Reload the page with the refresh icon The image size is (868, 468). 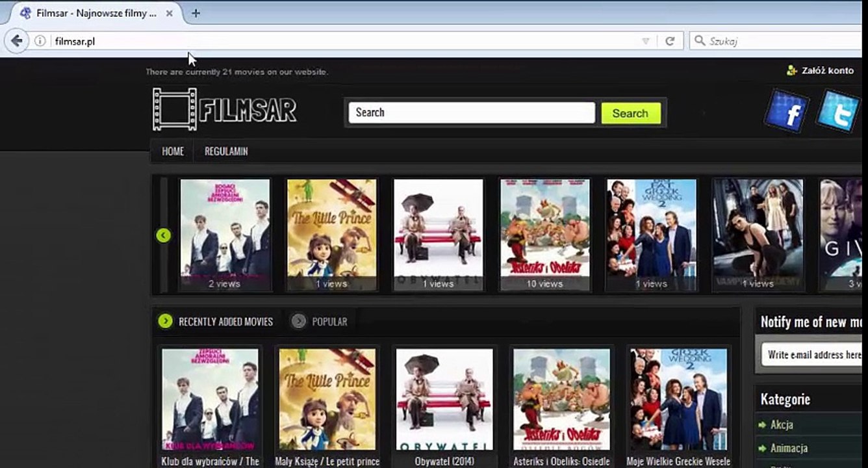[x=670, y=41]
